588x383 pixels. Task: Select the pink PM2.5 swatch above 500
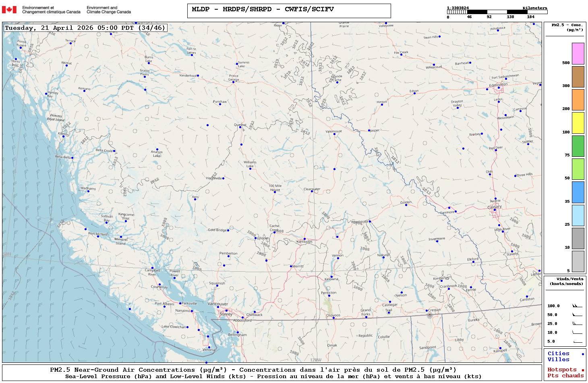[578, 54]
